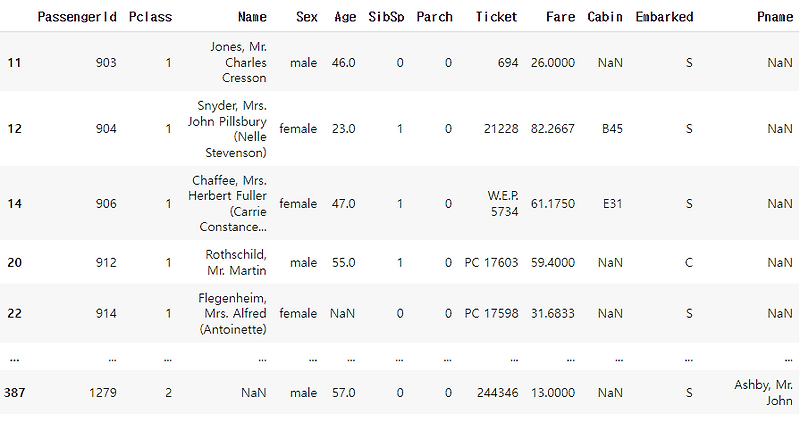This screenshot has width=800, height=422.
Task: Click the Parch column header
Action: 435,17
